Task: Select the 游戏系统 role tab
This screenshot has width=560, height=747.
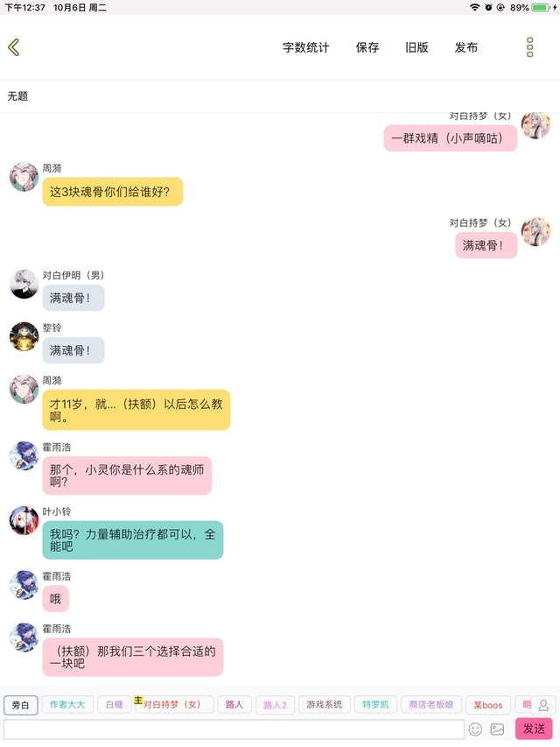Action: 325,705
